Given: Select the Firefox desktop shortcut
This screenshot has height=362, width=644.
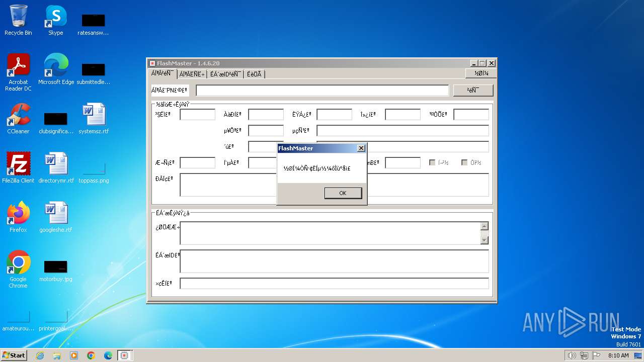Looking at the screenshot, I should pos(18,217).
